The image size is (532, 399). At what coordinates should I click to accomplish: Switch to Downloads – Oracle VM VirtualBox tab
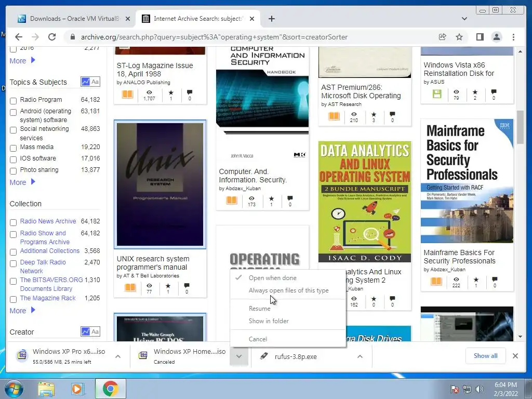[74, 19]
